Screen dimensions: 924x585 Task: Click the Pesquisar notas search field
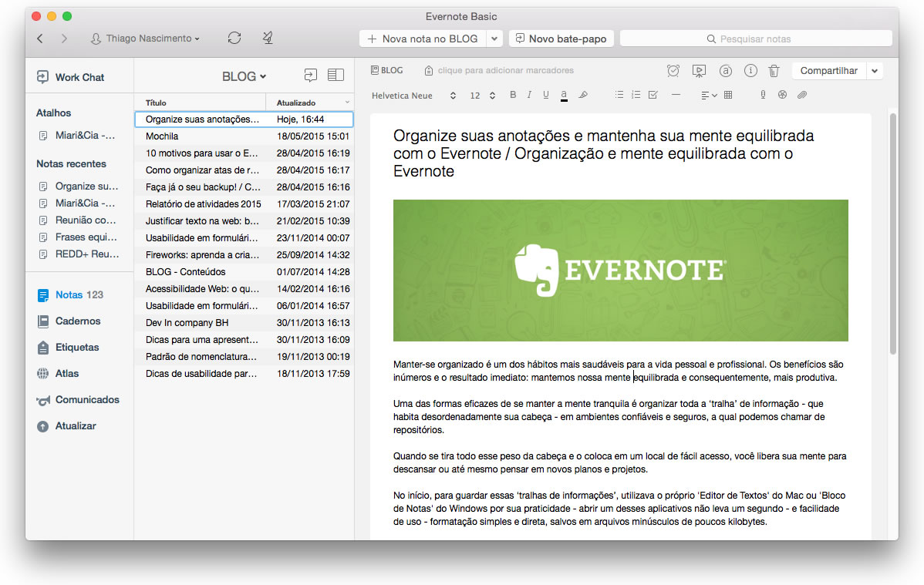[755, 39]
